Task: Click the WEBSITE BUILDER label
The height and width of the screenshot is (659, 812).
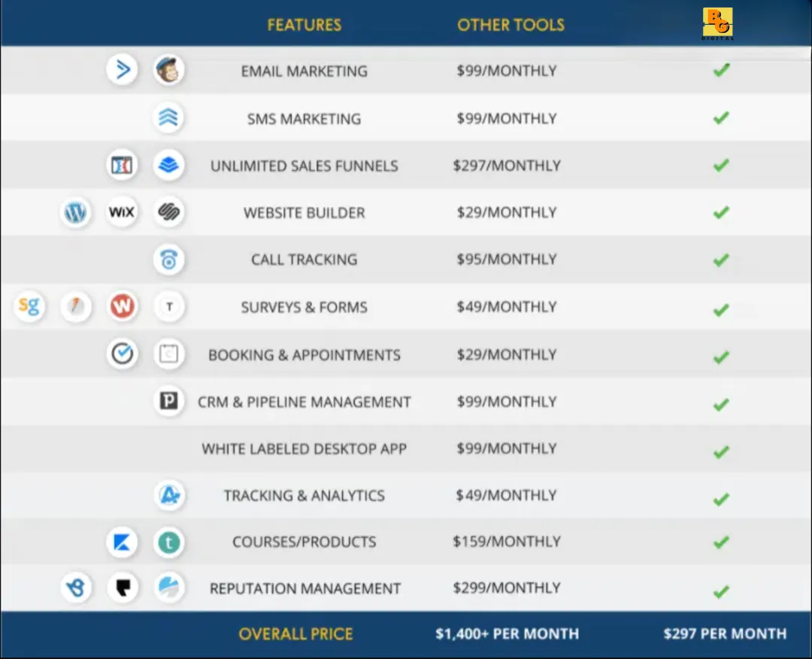Action: pos(304,212)
